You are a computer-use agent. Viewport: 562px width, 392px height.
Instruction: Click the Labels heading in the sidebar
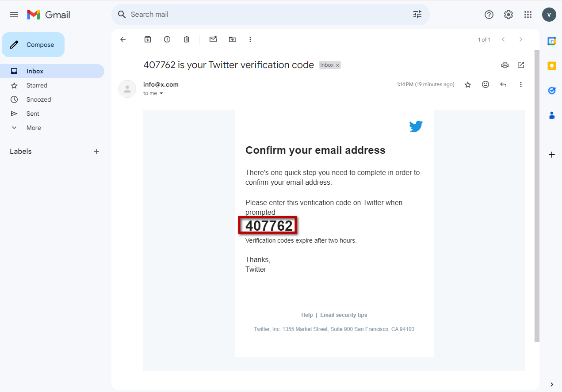[21, 152]
